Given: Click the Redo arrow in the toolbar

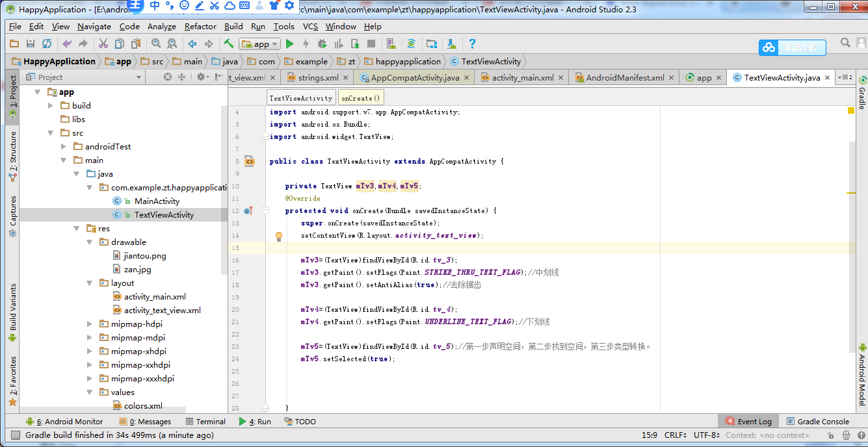Looking at the screenshot, I should click(x=83, y=44).
